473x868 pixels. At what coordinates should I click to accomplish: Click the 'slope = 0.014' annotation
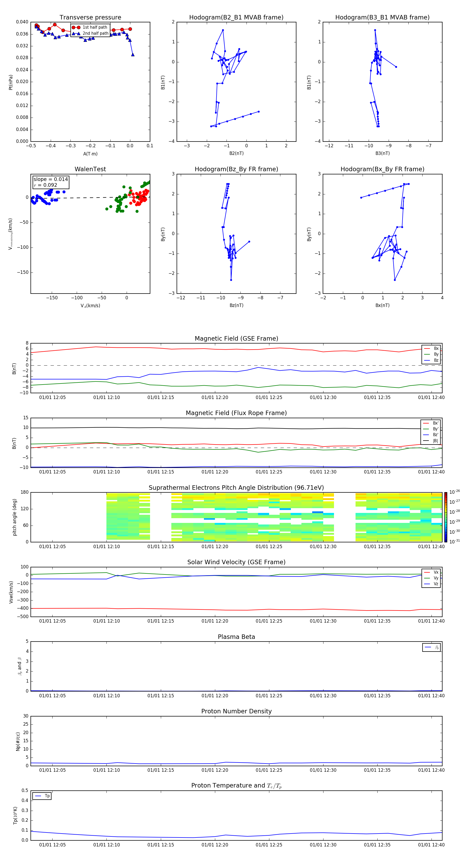tap(50, 179)
